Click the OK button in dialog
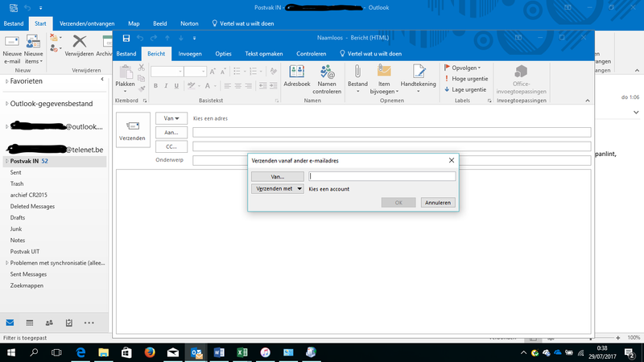Image resolution: width=644 pixels, height=362 pixels. pyautogui.click(x=398, y=203)
